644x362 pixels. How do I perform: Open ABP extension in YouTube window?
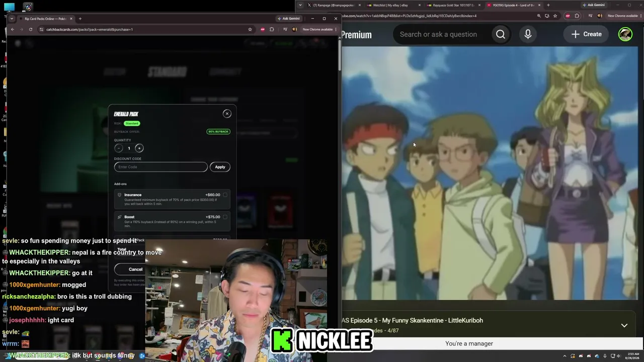point(568,16)
